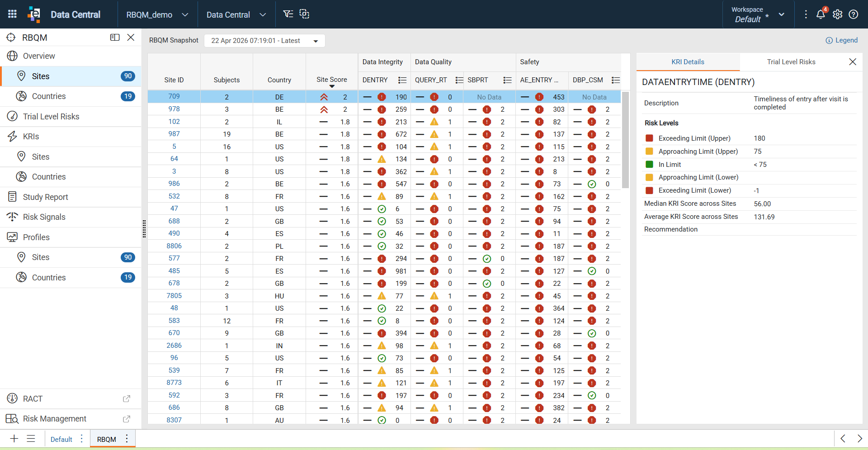Click the sidebar resize grip handle

[144, 229]
